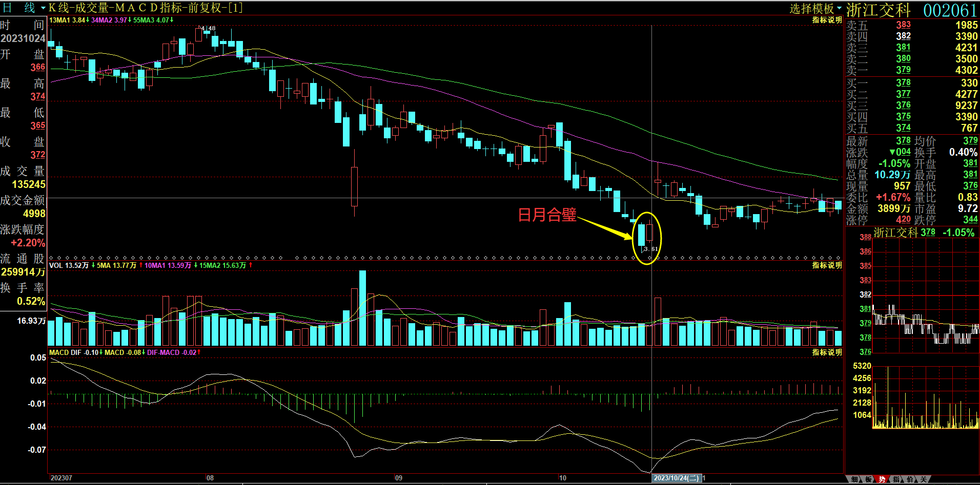Image resolution: width=980 pixels, height=485 pixels.
Task: Click the stock code 002061
Action: (x=950, y=10)
